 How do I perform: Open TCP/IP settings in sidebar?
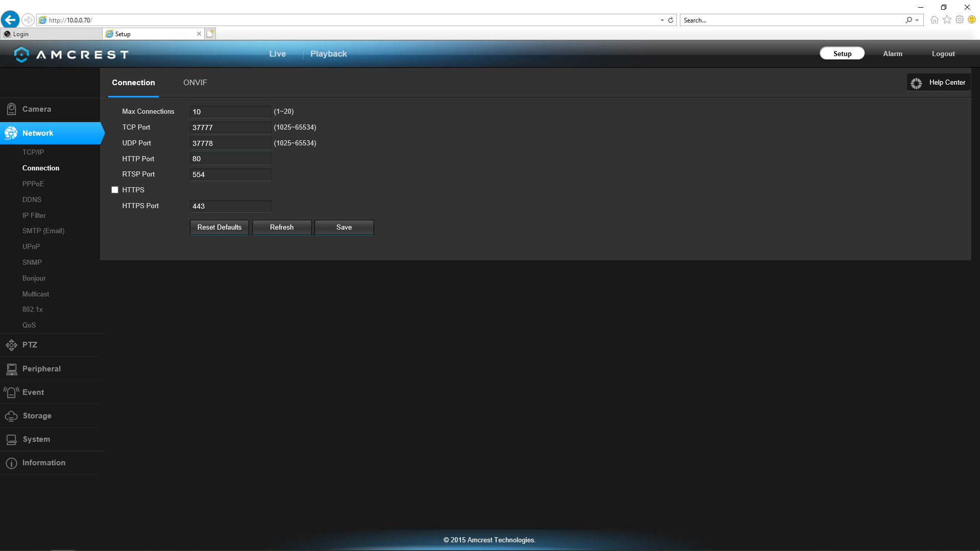tap(33, 153)
